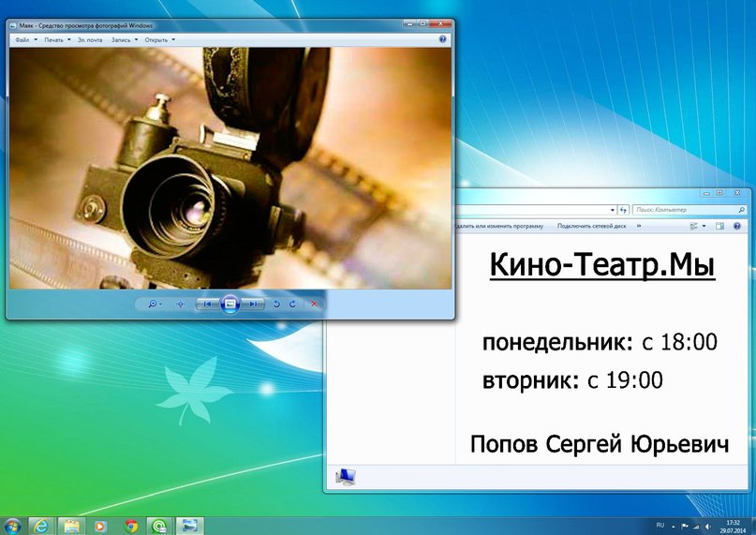Open the view options dropdown arrow in Explorer
This screenshot has height=535, width=756.
point(704,226)
